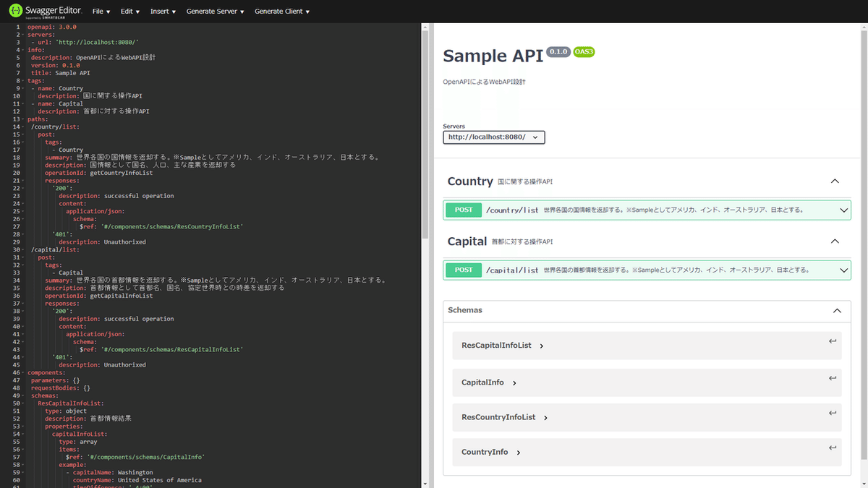Click the Schemas heading text
This screenshot has width=868, height=488.
click(465, 310)
